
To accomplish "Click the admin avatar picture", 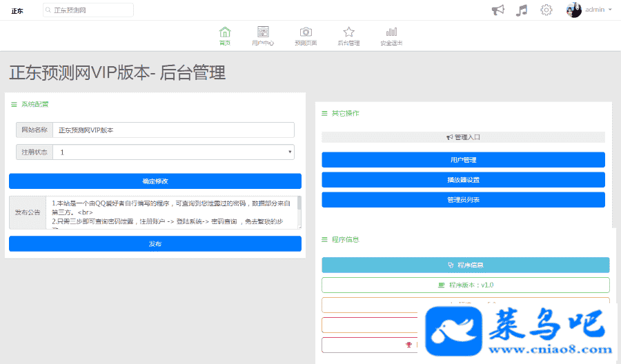I will (x=574, y=10).
